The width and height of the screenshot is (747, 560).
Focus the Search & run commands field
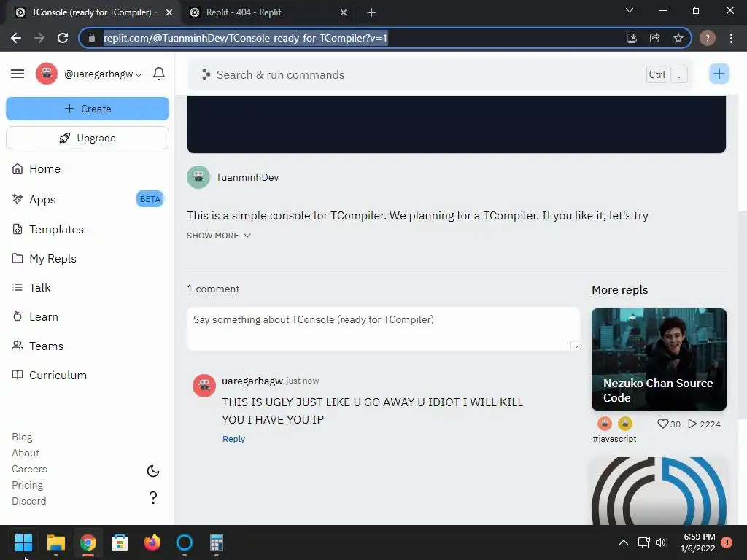[x=440, y=75]
